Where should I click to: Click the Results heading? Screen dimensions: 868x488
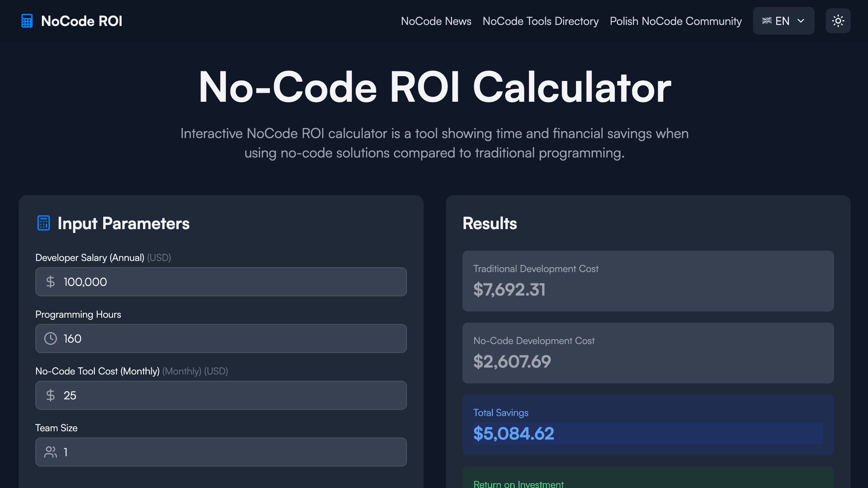(490, 223)
